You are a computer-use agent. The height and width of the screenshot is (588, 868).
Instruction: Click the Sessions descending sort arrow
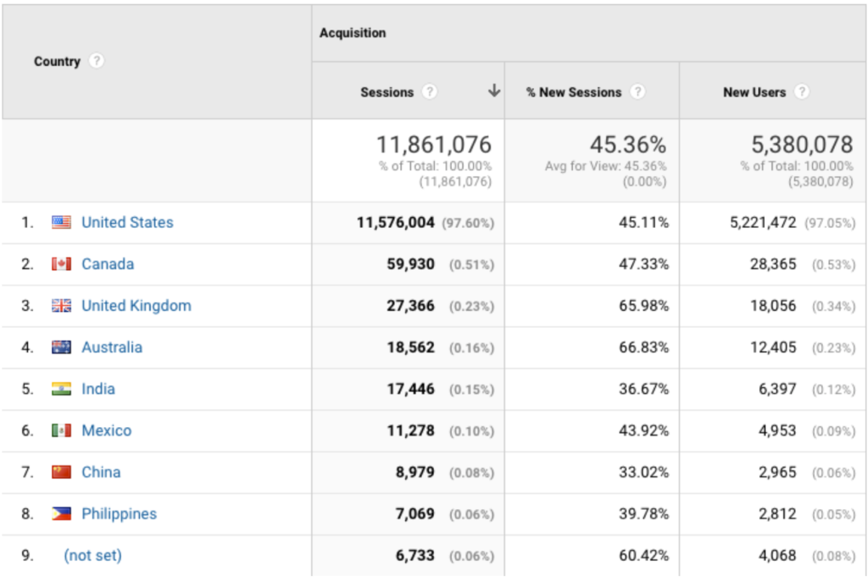click(x=494, y=92)
